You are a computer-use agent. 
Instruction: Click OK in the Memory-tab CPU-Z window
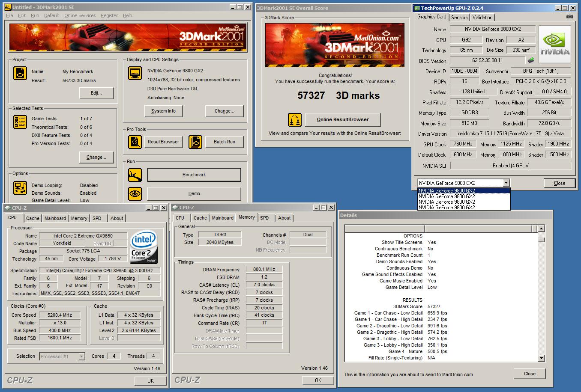pos(318,380)
